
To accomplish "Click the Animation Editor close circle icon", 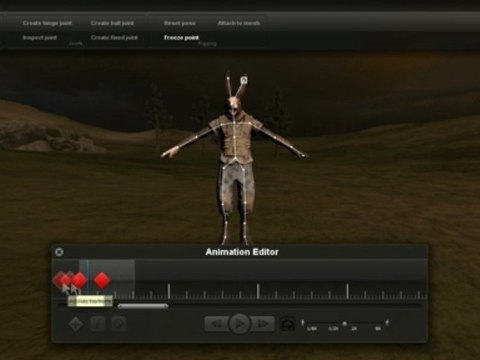I will pos(59,252).
